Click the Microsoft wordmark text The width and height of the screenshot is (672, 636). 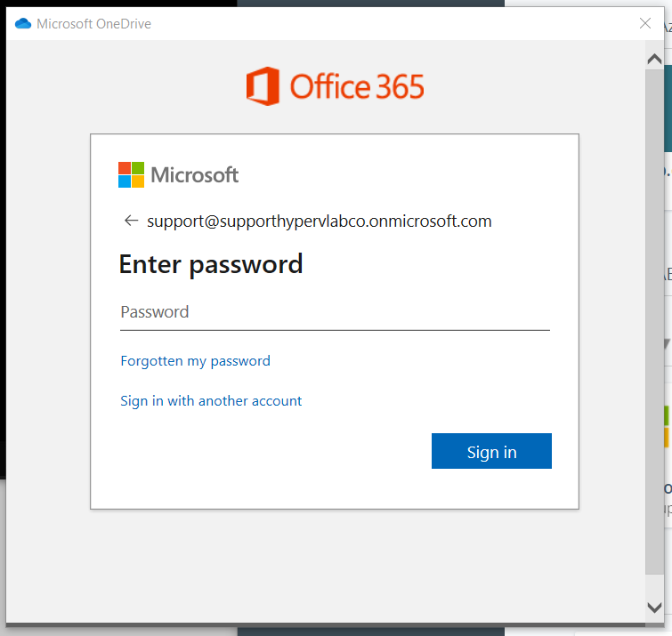point(195,175)
